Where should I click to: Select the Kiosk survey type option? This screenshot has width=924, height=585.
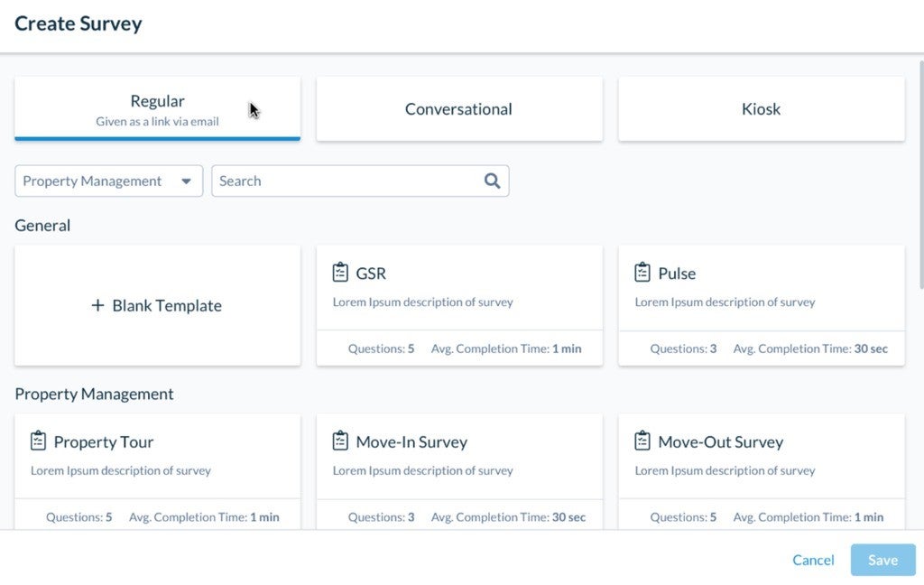[x=761, y=108]
